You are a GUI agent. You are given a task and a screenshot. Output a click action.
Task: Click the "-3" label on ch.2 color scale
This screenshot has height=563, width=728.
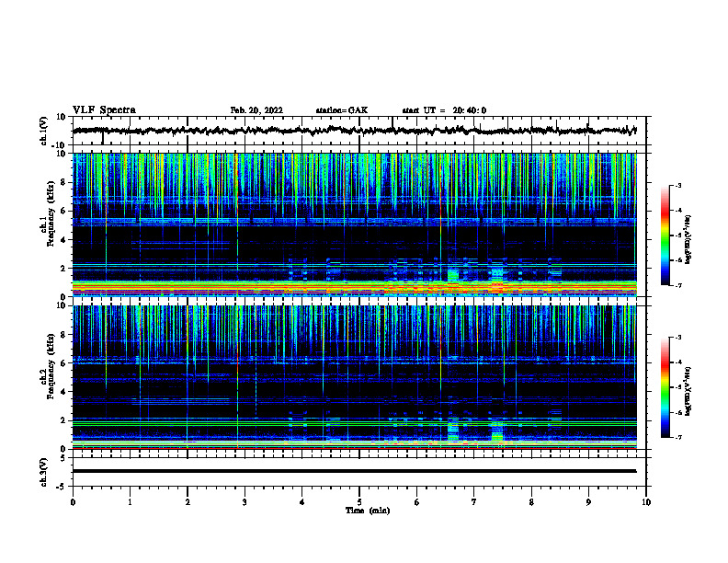click(x=678, y=338)
